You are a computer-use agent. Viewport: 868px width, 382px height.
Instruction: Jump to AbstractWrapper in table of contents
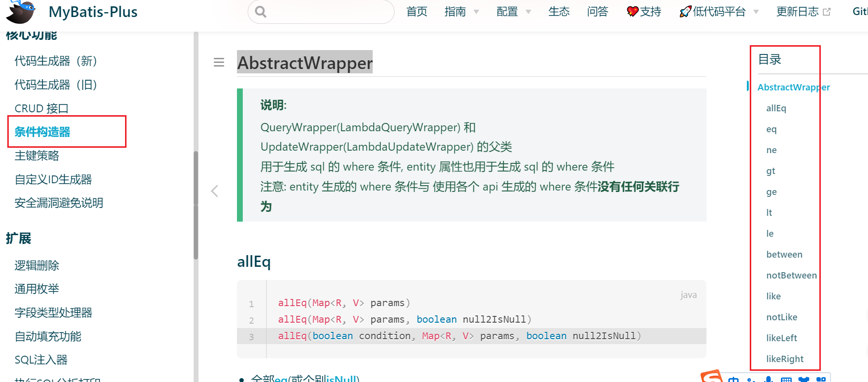tap(794, 87)
